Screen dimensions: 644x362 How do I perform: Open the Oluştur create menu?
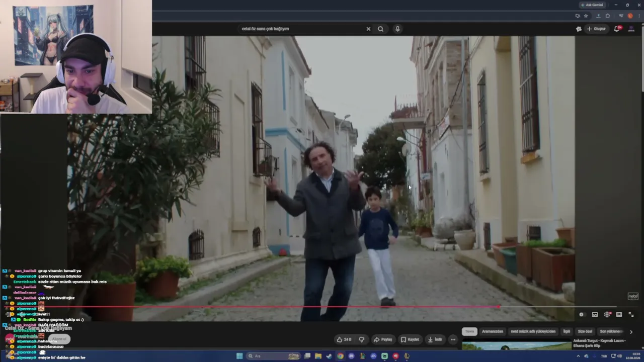click(x=597, y=29)
